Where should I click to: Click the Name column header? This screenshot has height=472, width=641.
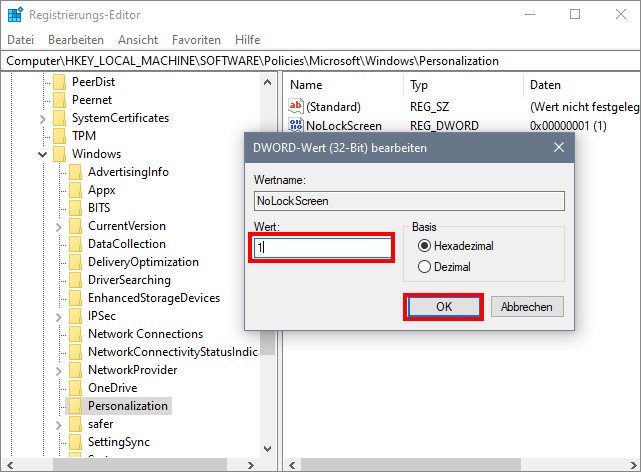pos(306,85)
